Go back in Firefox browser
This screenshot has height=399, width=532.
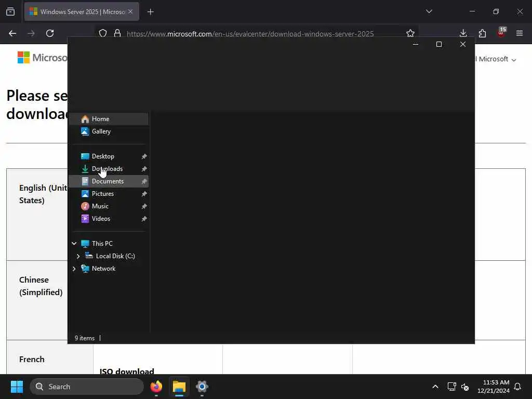click(12, 33)
